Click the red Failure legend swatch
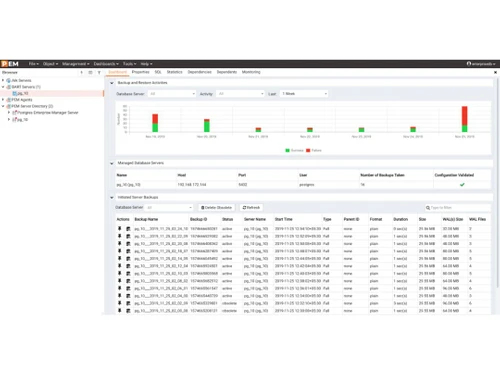500x375 pixels. [308, 150]
